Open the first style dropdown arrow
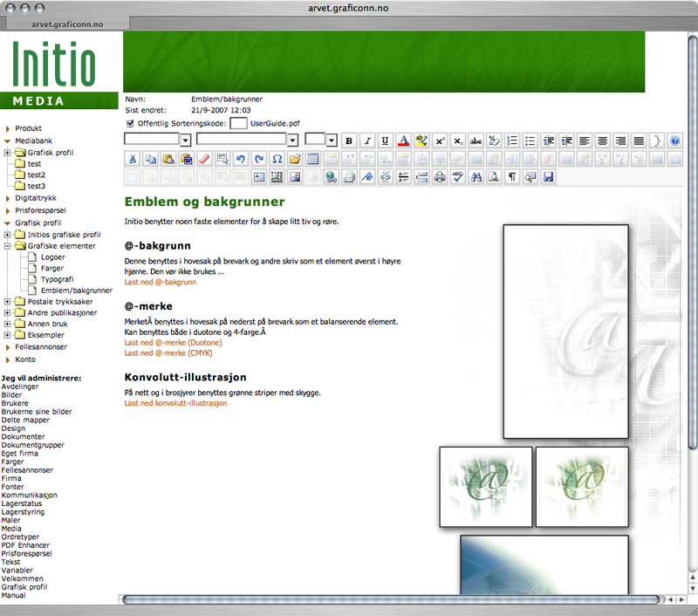The height and width of the screenshot is (616, 698). point(185,140)
